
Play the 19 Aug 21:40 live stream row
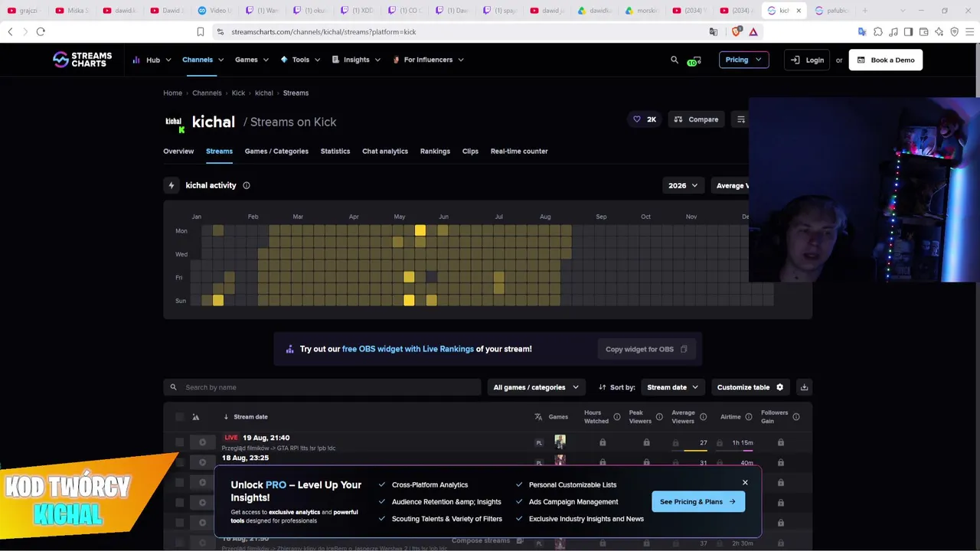coord(202,442)
